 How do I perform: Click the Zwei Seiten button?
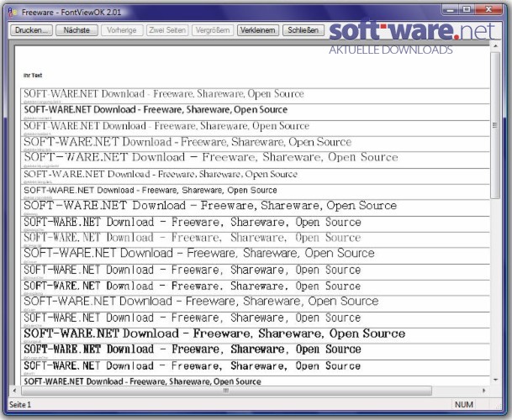tap(167, 30)
